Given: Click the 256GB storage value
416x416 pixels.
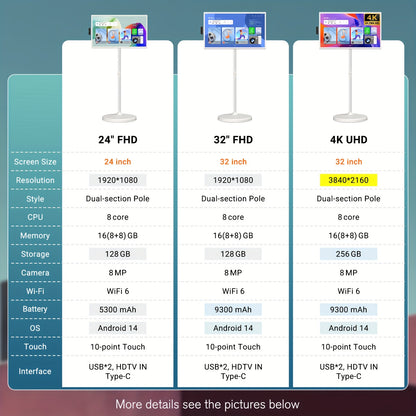Looking at the screenshot, I should 349,254.
